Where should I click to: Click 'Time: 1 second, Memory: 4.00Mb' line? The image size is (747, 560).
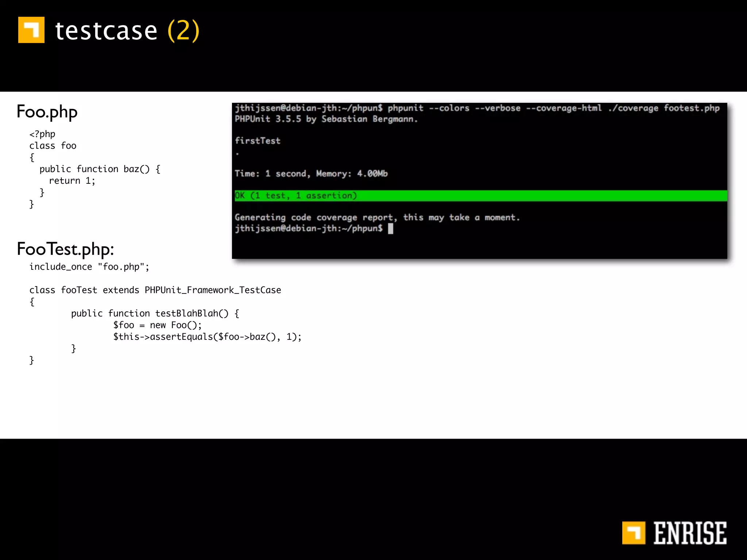point(311,174)
